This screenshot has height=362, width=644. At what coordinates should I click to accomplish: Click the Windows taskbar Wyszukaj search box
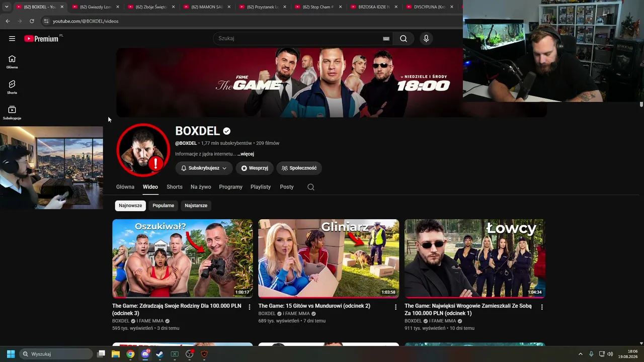click(x=56, y=354)
